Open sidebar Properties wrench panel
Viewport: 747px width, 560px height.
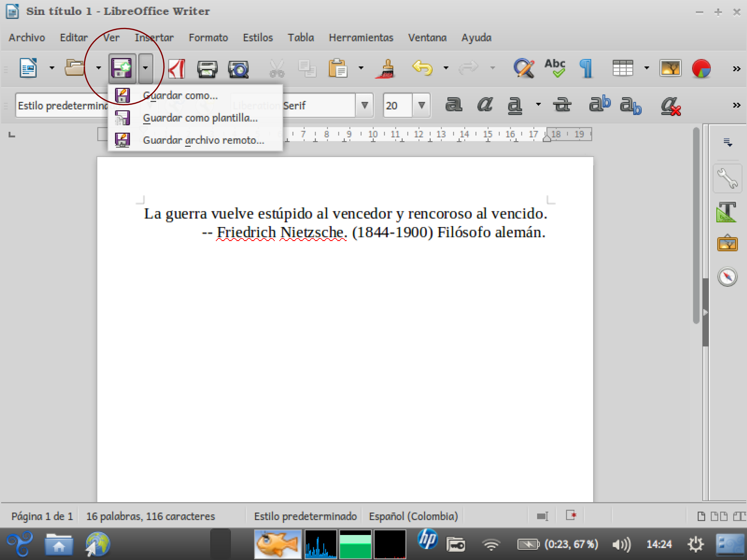[x=727, y=178]
